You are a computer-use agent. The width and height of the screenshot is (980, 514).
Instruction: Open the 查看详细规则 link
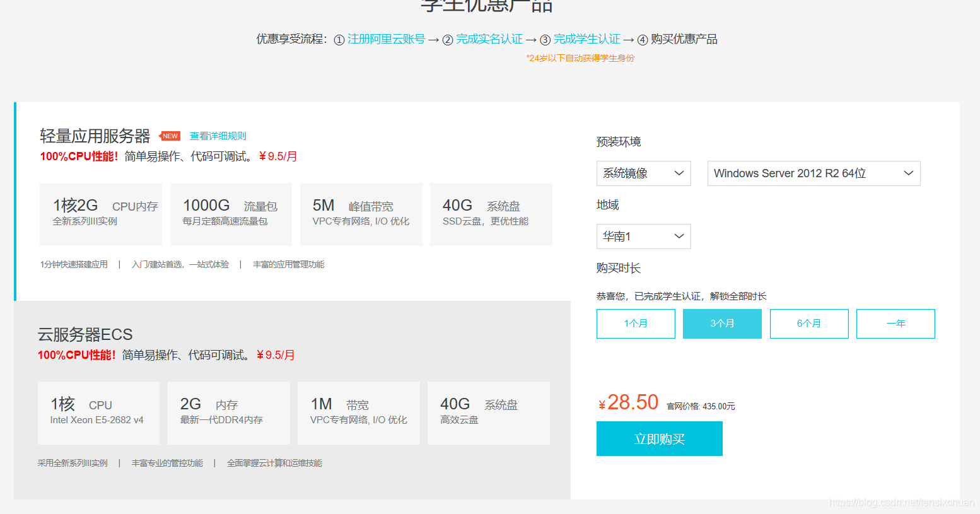(x=218, y=136)
